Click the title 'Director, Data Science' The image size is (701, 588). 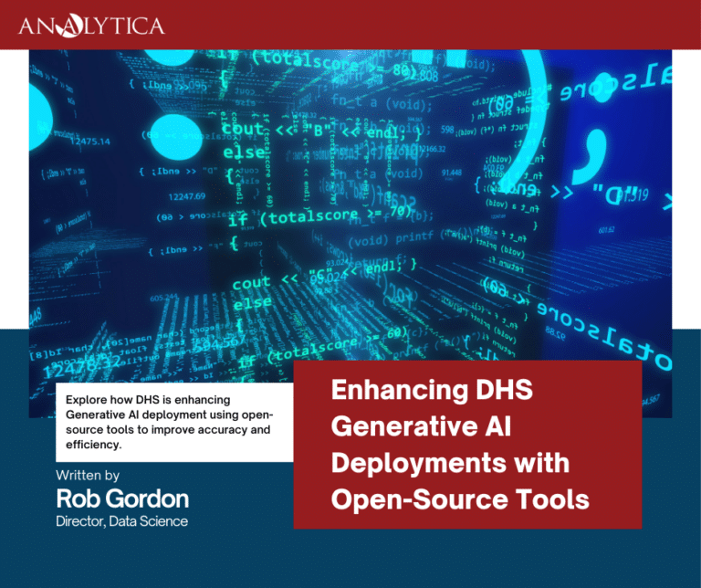click(121, 521)
